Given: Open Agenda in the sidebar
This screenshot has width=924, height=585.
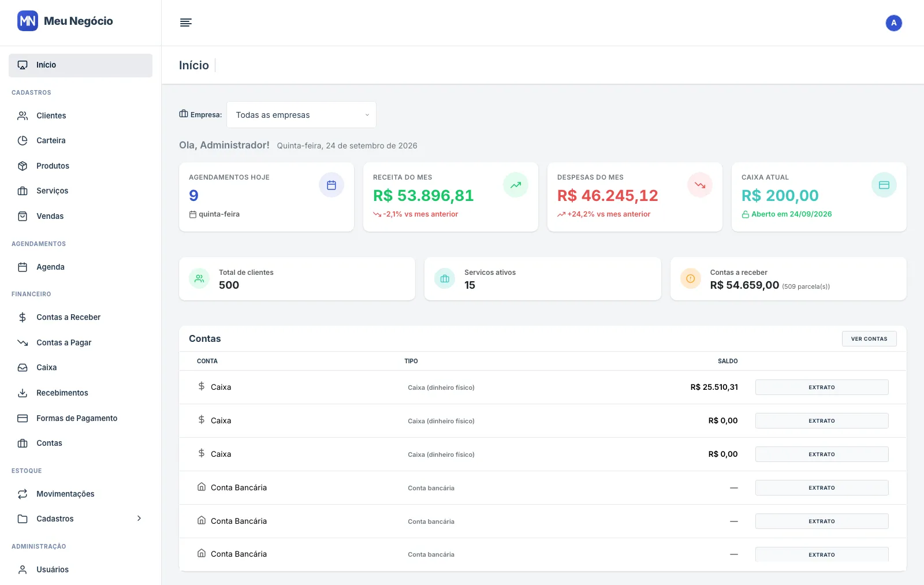Looking at the screenshot, I should (x=80, y=267).
